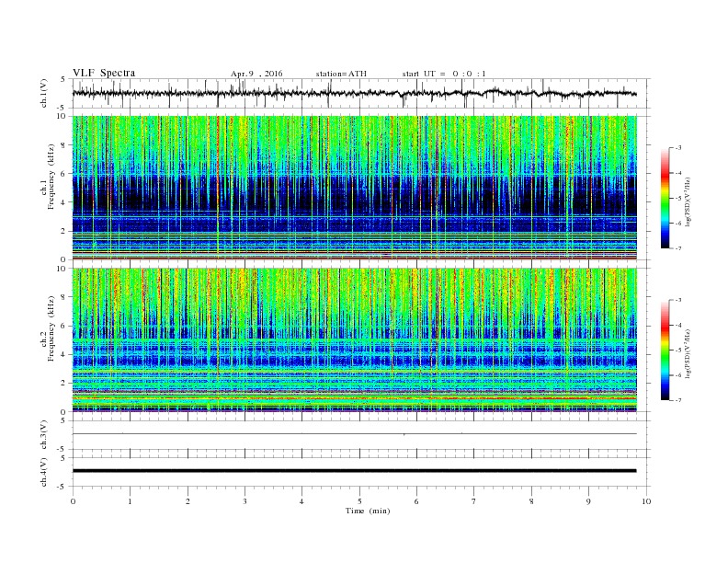
Task: Click the thick ch.4 voltage trace
Action: click(355, 471)
